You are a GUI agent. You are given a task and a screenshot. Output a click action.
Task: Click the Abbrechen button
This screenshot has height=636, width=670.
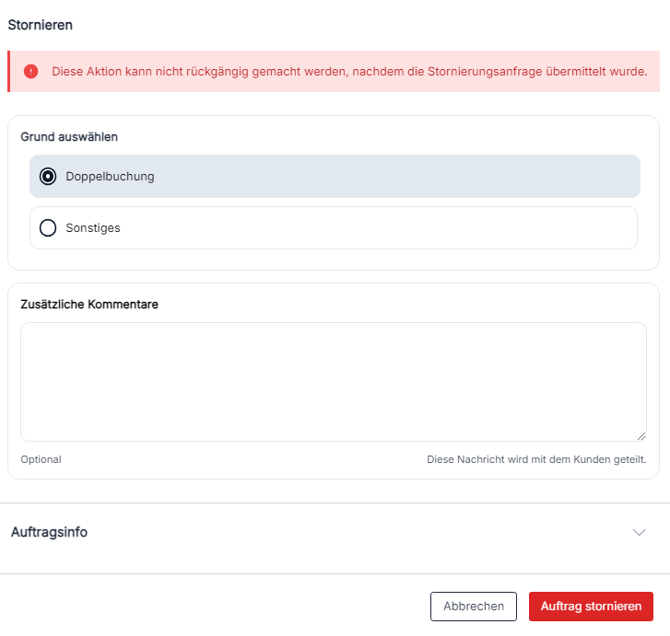[x=473, y=606]
